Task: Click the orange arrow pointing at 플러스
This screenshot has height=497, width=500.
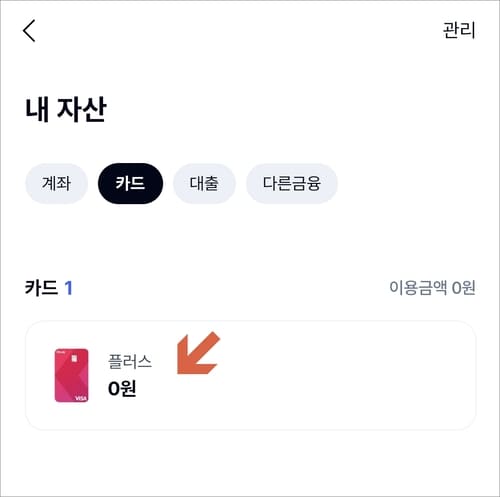Action: (198, 353)
